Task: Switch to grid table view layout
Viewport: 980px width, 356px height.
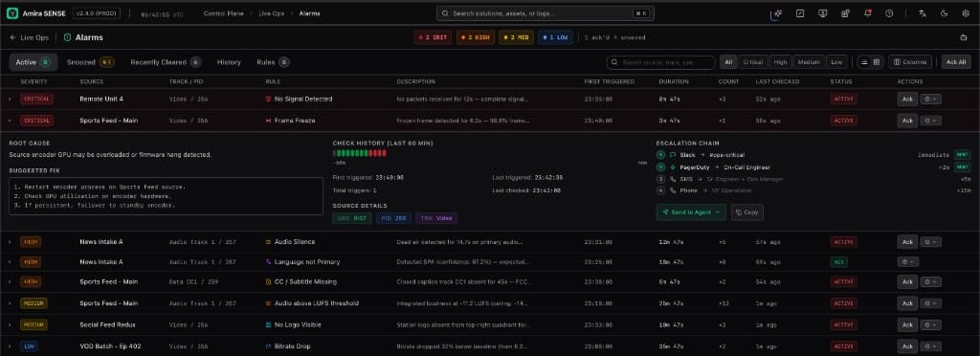Action: coord(877,62)
